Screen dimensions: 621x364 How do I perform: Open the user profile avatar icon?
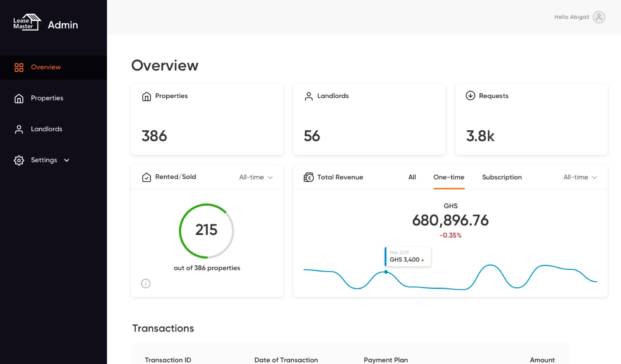point(599,17)
